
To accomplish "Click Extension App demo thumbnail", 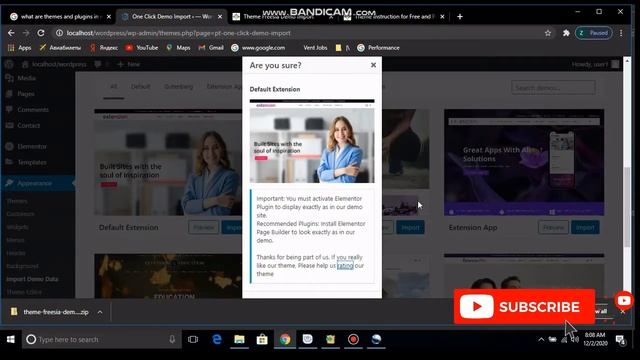I will point(524,162).
